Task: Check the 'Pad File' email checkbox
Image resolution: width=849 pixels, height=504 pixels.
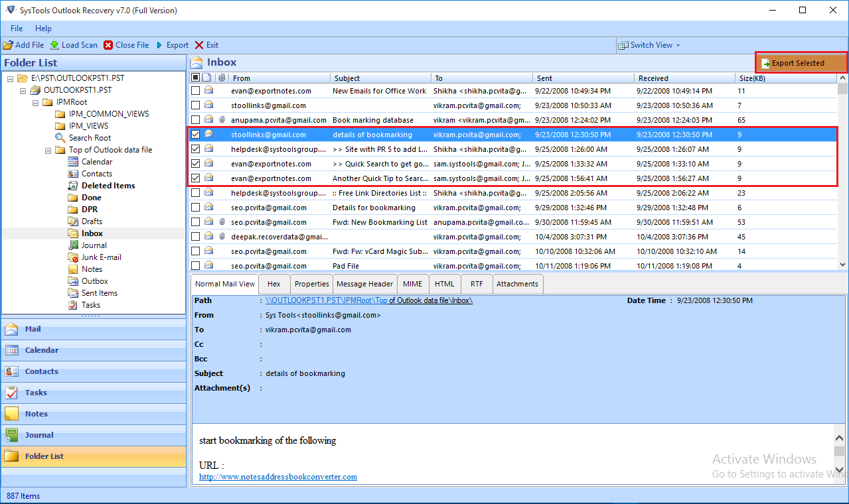Action: [x=195, y=266]
